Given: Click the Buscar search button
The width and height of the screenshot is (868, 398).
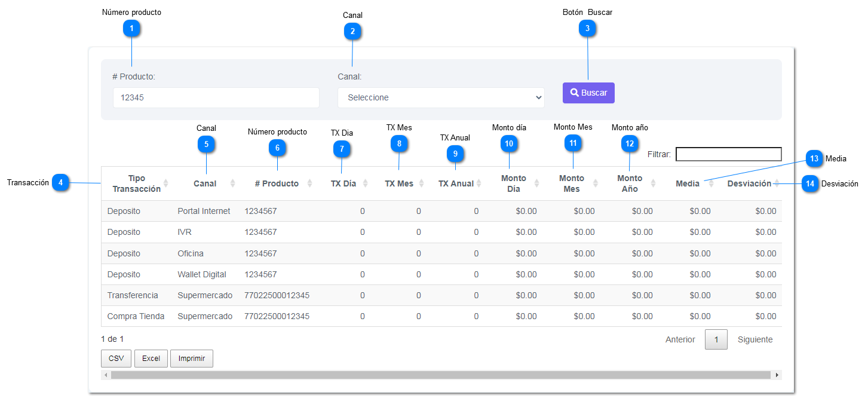Looking at the screenshot, I should (588, 93).
